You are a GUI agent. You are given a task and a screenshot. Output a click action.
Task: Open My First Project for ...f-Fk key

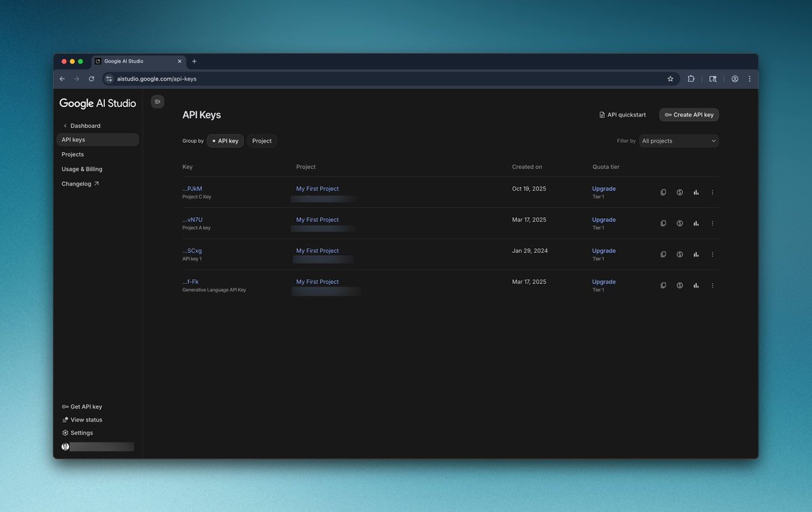click(x=317, y=282)
